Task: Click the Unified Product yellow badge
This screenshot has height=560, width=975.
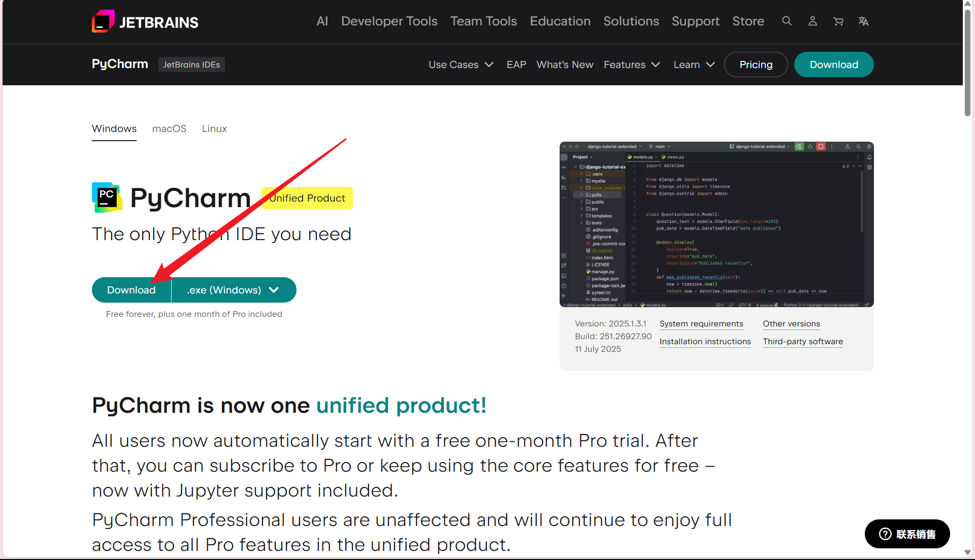Action: pyautogui.click(x=307, y=198)
